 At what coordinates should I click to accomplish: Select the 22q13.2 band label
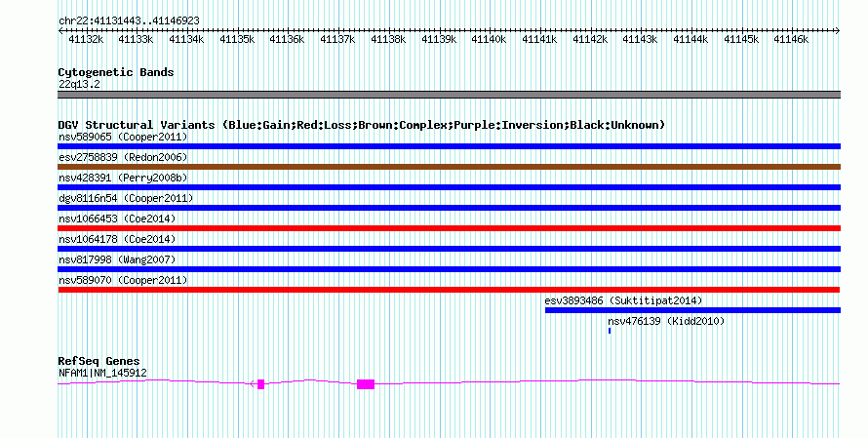click(x=79, y=84)
